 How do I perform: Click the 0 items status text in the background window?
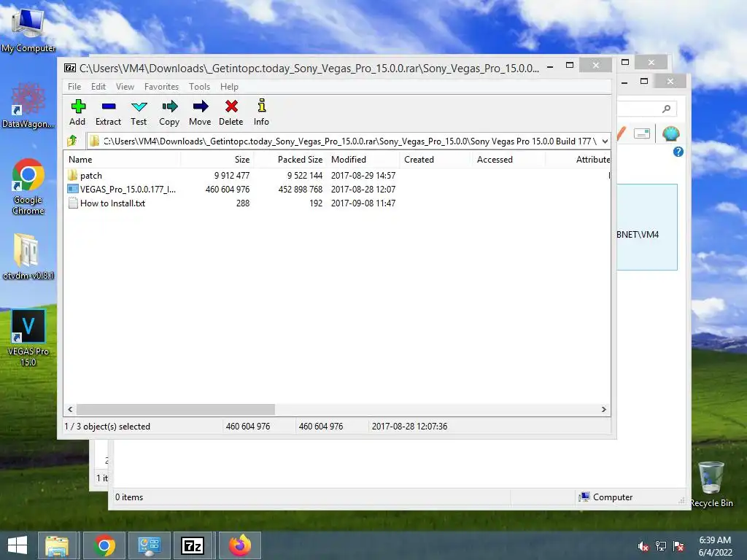[x=129, y=497]
